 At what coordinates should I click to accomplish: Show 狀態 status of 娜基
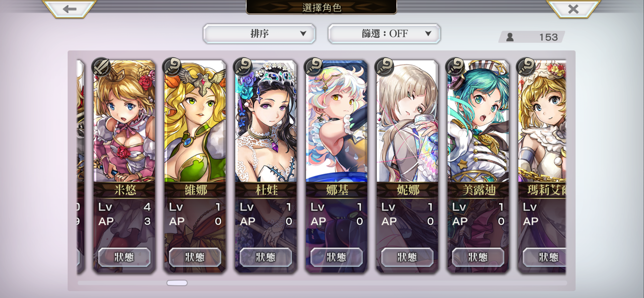(x=336, y=257)
